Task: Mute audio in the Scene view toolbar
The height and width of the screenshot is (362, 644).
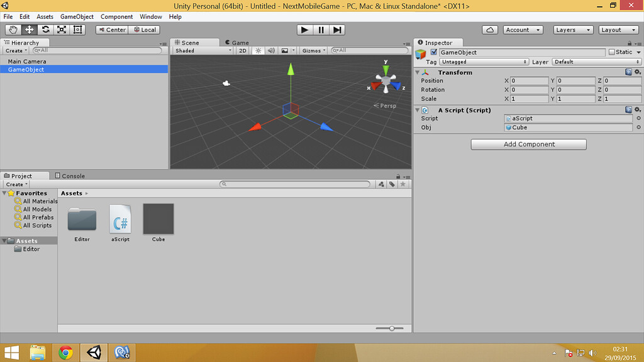Action: click(x=271, y=50)
